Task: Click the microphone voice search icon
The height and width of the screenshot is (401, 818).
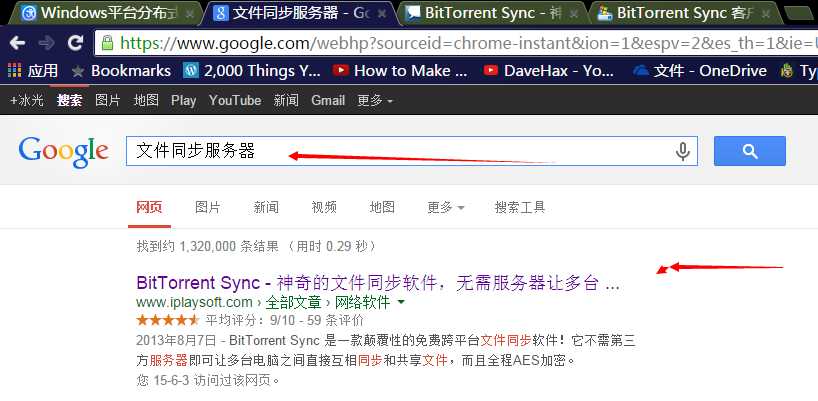Action: [x=682, y=151]
